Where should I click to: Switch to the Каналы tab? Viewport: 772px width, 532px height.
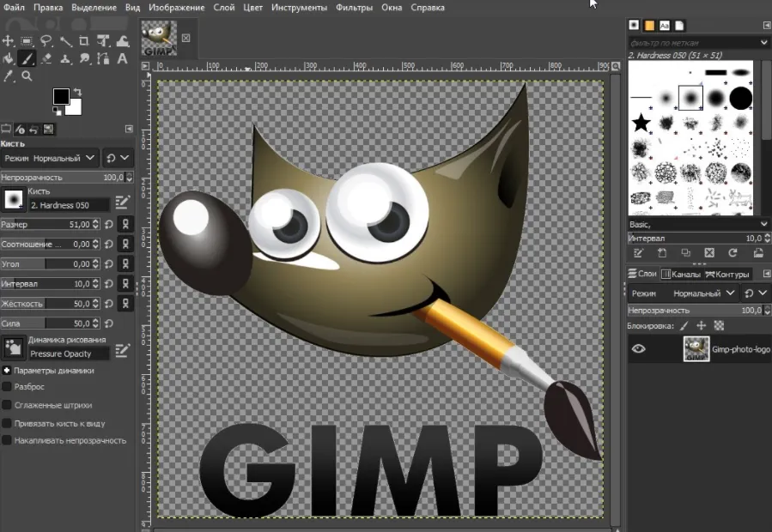[680, 274]
